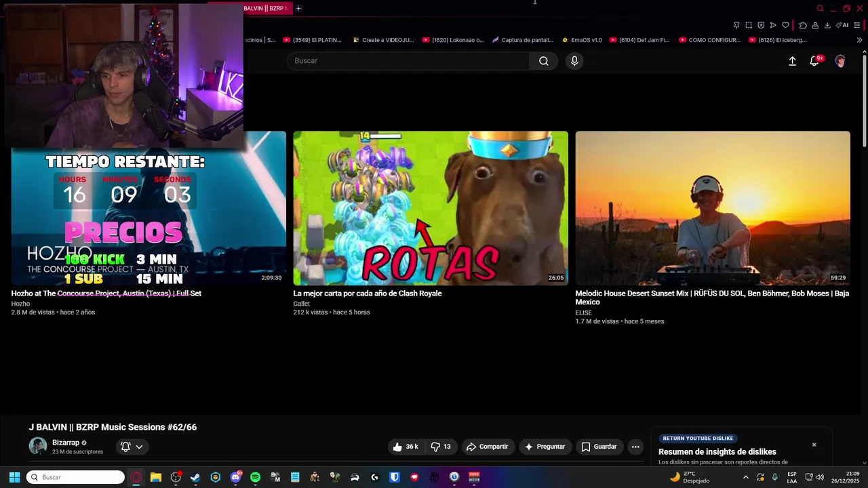Open Steam from the taskbar
Screen dimensions: 868x488
(195, 477)
